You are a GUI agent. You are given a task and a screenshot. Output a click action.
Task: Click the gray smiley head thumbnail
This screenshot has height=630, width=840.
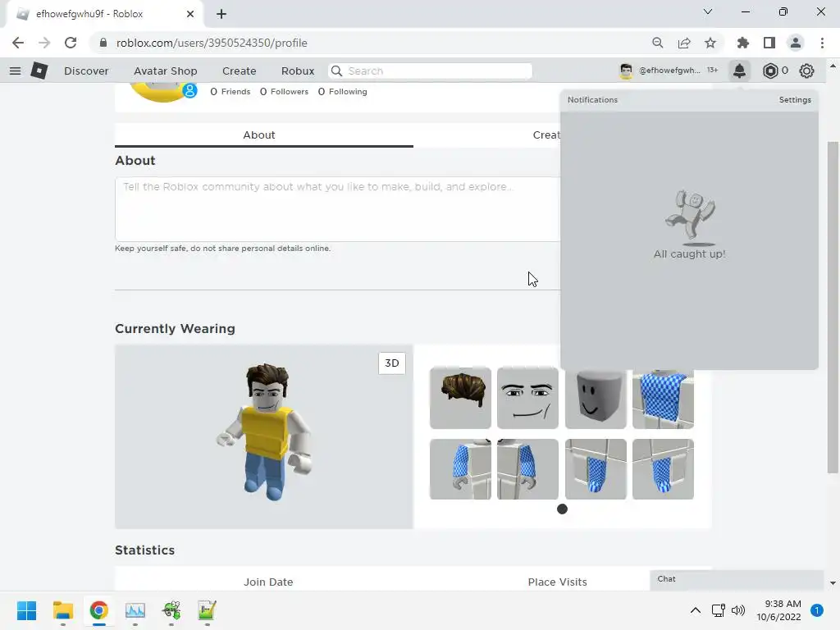[596, 399]
